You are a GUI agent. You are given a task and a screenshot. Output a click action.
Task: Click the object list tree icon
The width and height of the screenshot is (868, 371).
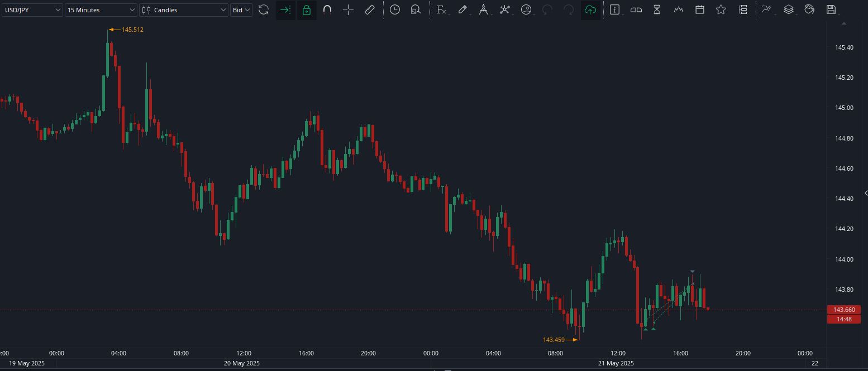coord(742,10)
